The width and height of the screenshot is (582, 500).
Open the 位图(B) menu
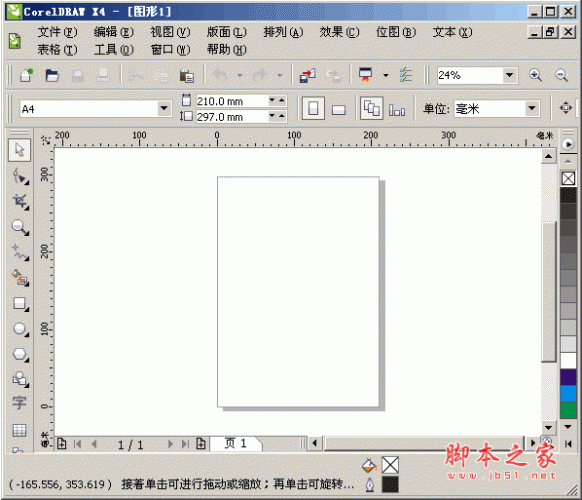[396, 32]
